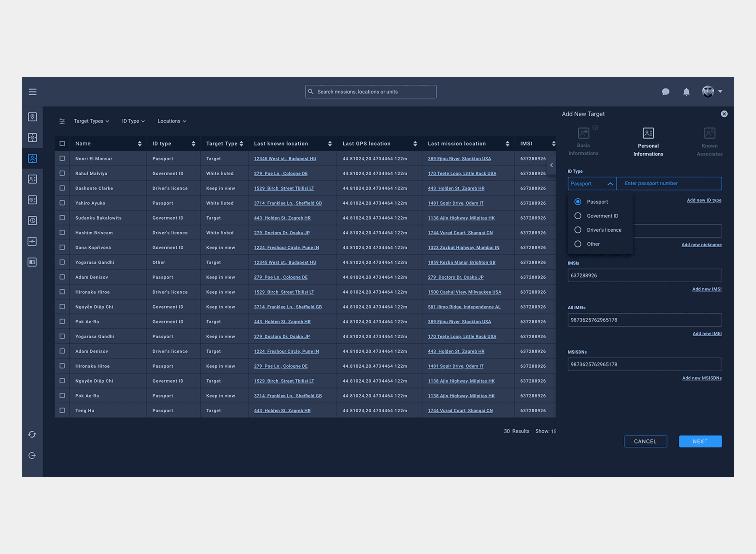Check the checkbox next to Noori El Mansur

[x=62, y=158]
